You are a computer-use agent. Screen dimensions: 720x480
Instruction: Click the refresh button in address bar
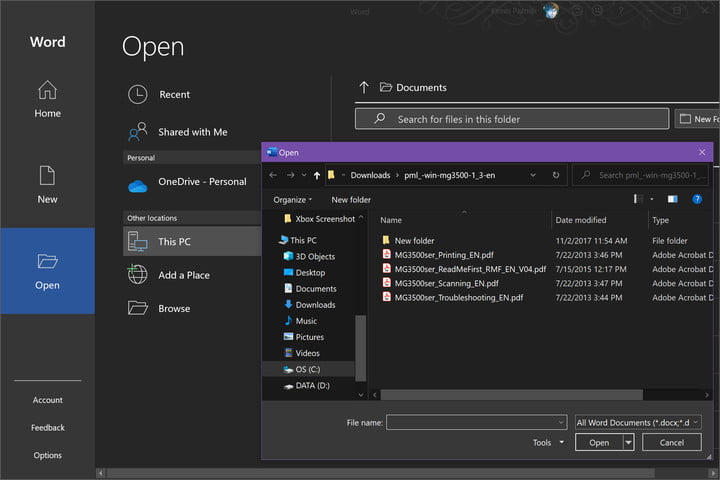click(556, 175)
